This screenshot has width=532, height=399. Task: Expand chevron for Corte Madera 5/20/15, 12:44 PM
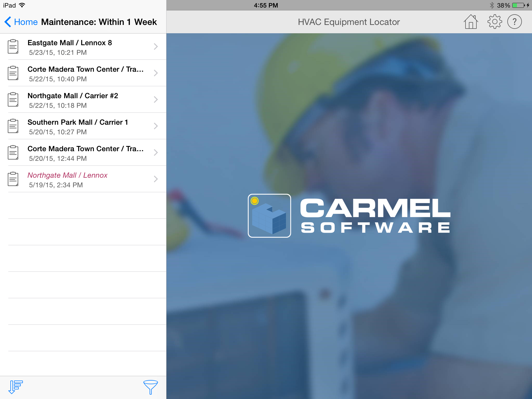[x=156, y=152]
